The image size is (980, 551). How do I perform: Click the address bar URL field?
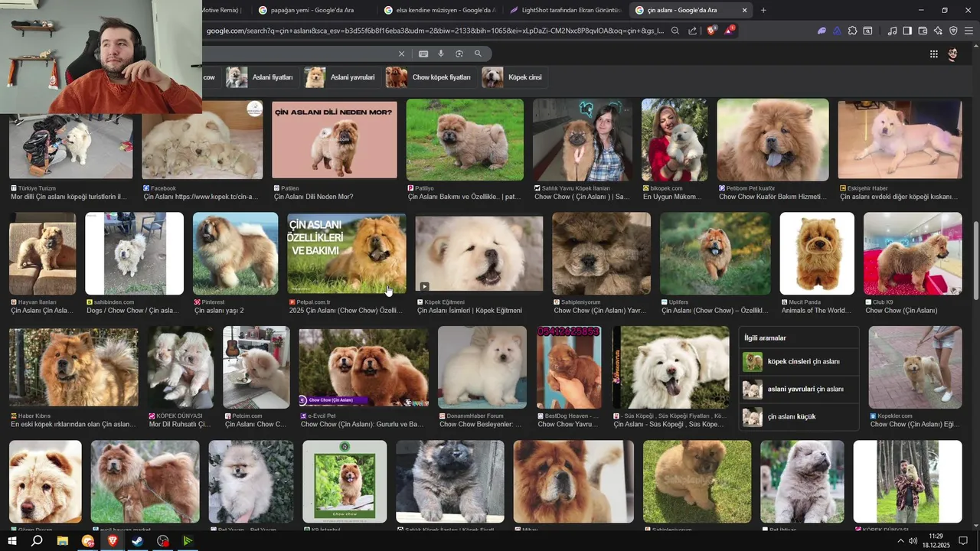click(x=435, y=31)
